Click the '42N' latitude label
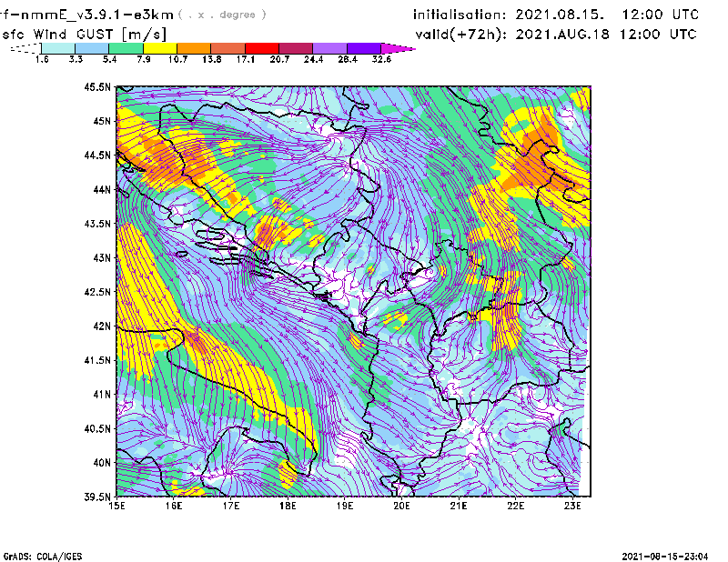This screenshot has height=562, width=728. 102,326
